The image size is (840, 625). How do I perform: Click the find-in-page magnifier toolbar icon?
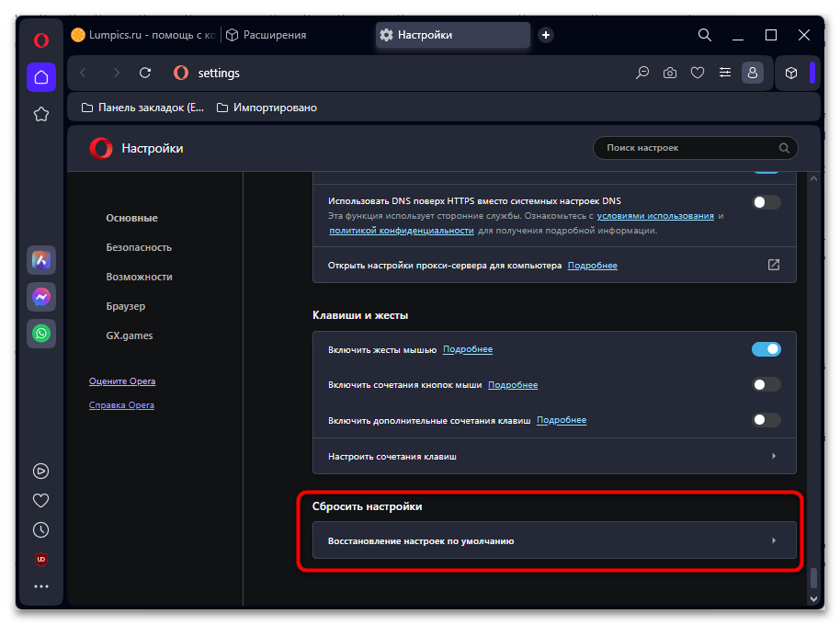(642, 73)
